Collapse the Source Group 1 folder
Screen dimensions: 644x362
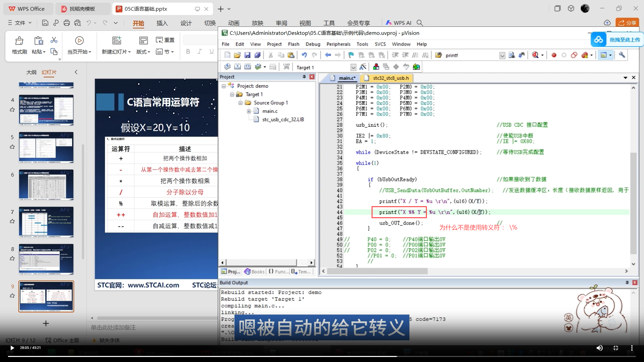(x=240, y=103)
